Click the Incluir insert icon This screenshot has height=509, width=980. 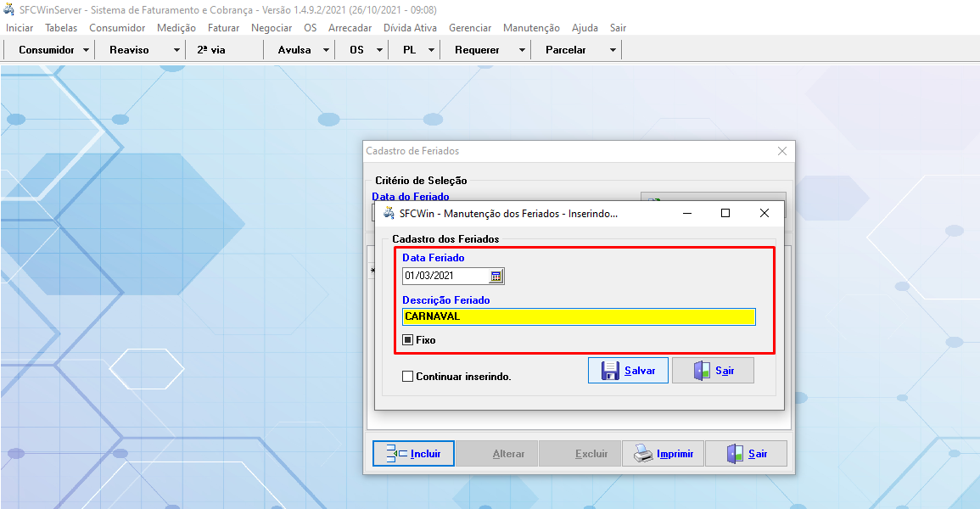[x=396, y=454]
